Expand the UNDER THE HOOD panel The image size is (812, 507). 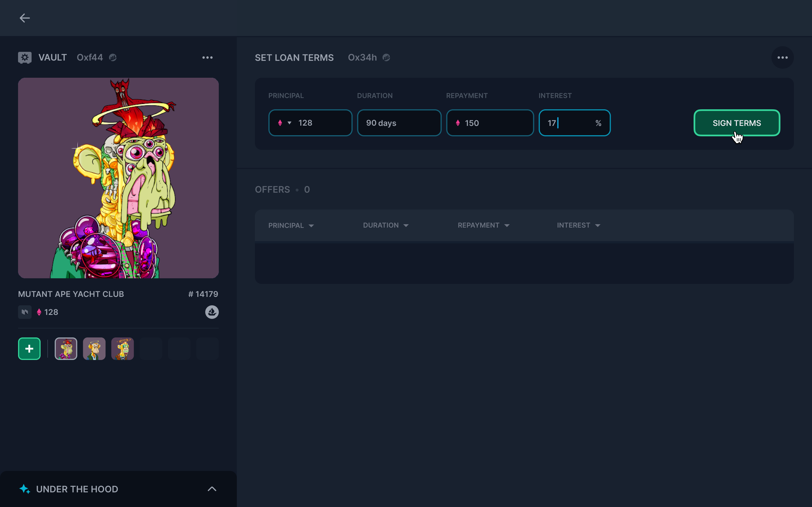point(212,489)
